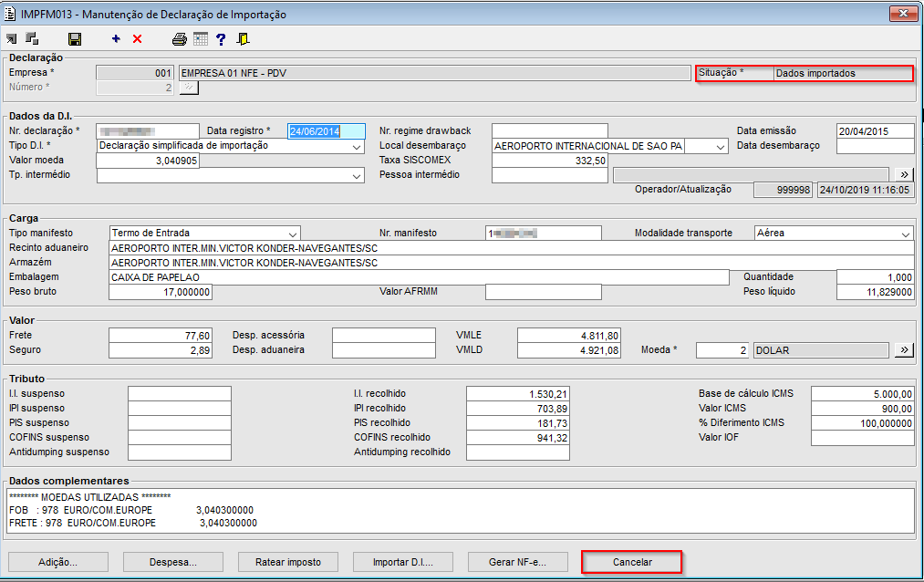
Task: Click the lookup button next to Número field
Action: click(189, 88)
